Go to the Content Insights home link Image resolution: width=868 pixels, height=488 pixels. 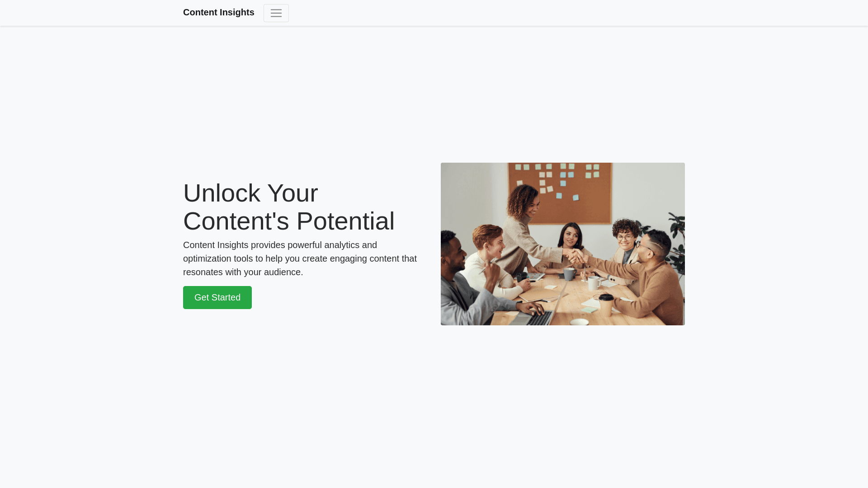pos(219,12)
